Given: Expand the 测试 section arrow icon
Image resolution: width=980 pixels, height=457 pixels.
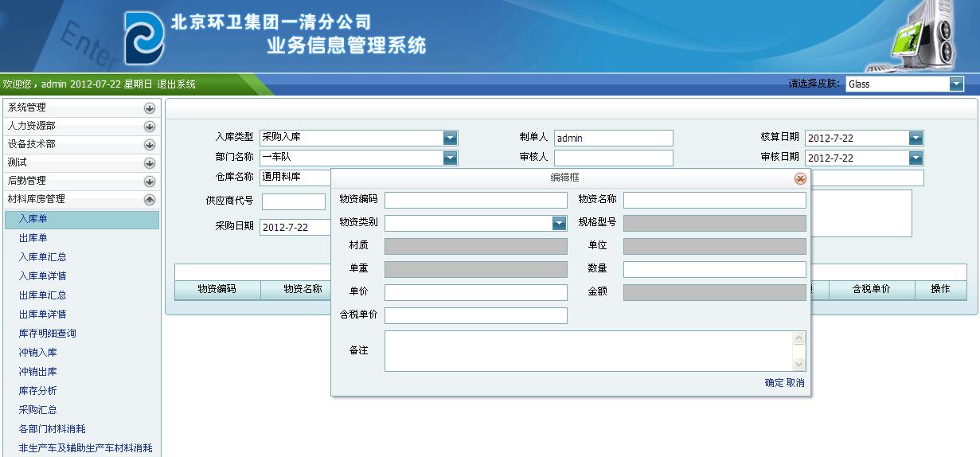Looking at the screenshot, I should tap(149, 162).
